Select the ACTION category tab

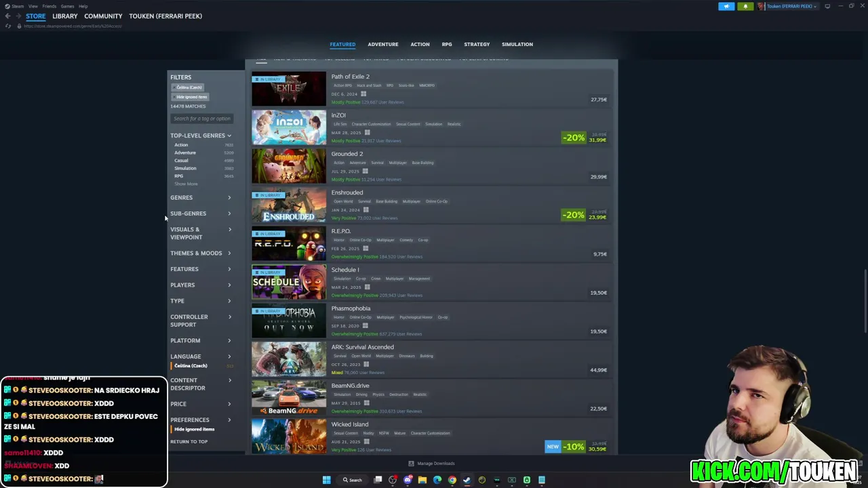pyautogui.click(x=420, y=44)
